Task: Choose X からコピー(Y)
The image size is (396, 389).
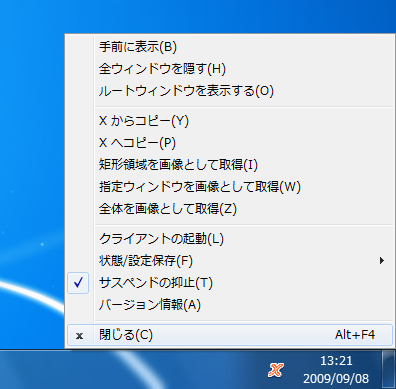Action: coord(230,121)
